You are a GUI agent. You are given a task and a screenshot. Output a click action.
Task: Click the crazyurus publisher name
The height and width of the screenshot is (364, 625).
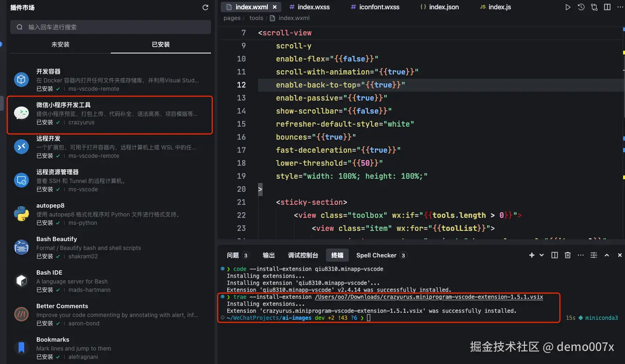(82, 122)
